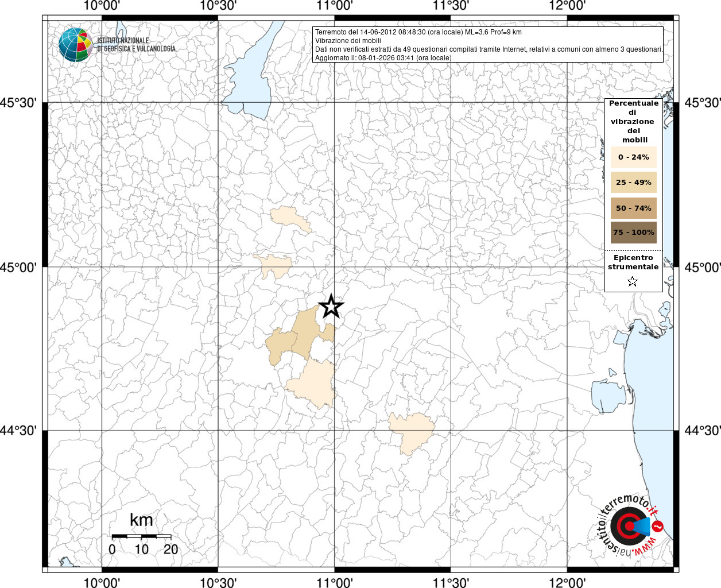The height and width of the screenshot is (588, 721).
Task: Click the right axis label 45°30'
Action: click(703, 103)
